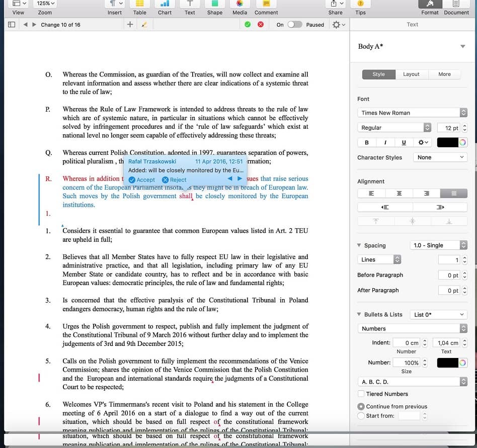Click the green accept change icon

[x=248, y=25]
